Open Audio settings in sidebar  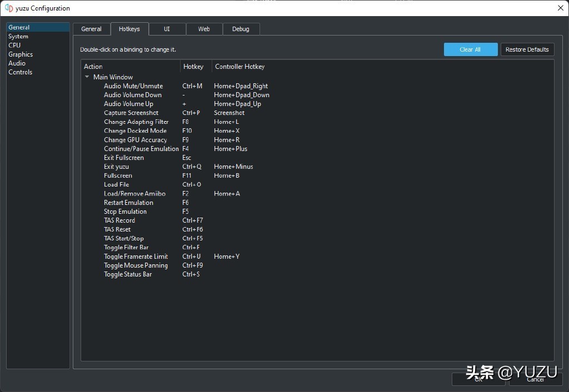38,63
